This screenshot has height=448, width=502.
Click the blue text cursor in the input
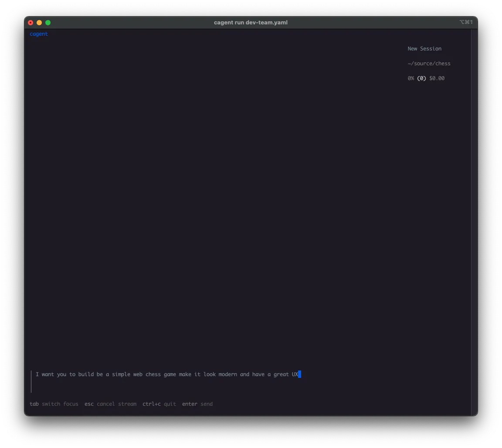[x=299, y=374]
